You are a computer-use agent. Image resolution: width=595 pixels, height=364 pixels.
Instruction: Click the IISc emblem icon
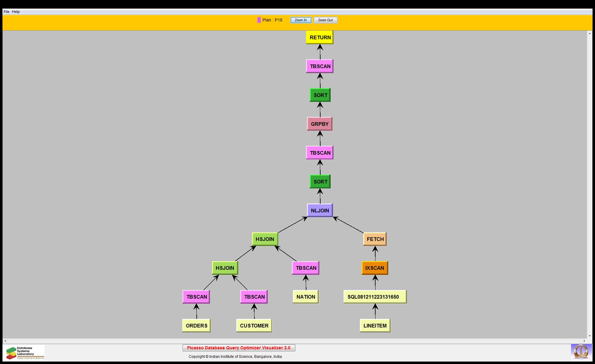581,352
